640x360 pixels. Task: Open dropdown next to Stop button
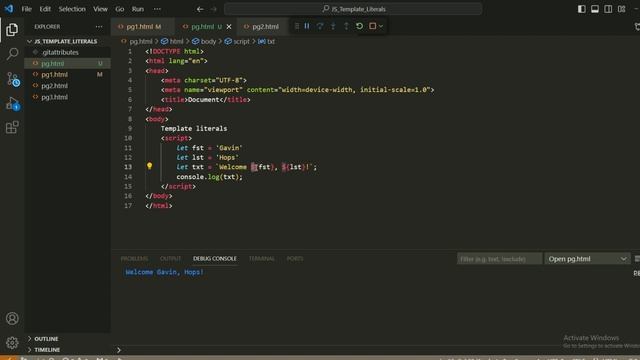[381, 27]
